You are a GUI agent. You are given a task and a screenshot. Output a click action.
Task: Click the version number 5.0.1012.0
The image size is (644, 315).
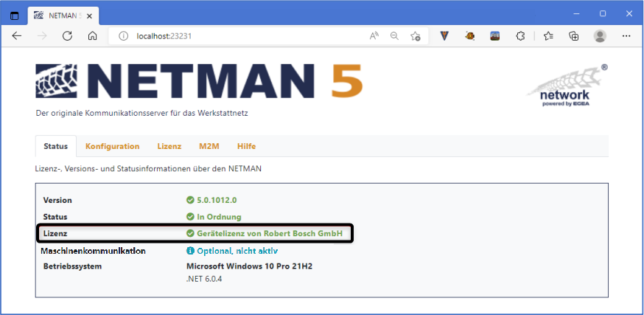pos(217,200)
